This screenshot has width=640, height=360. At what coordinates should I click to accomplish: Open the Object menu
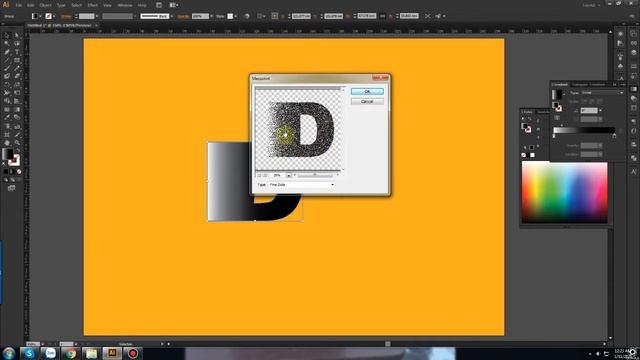(45, 5)
